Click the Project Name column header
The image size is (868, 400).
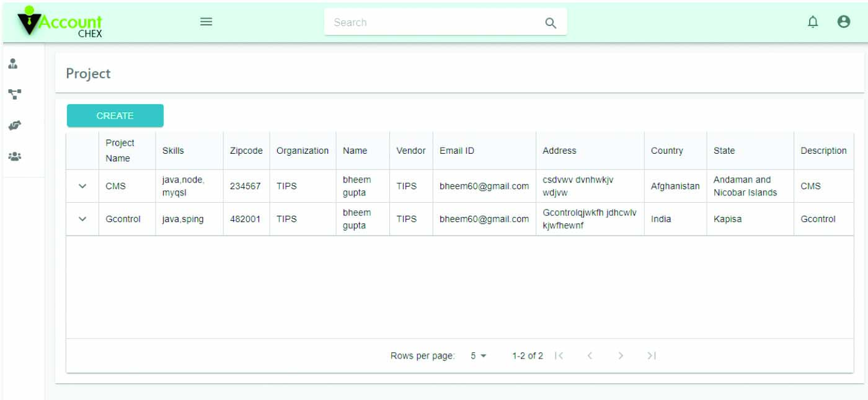pyautogui.click(x=120, y=151)
